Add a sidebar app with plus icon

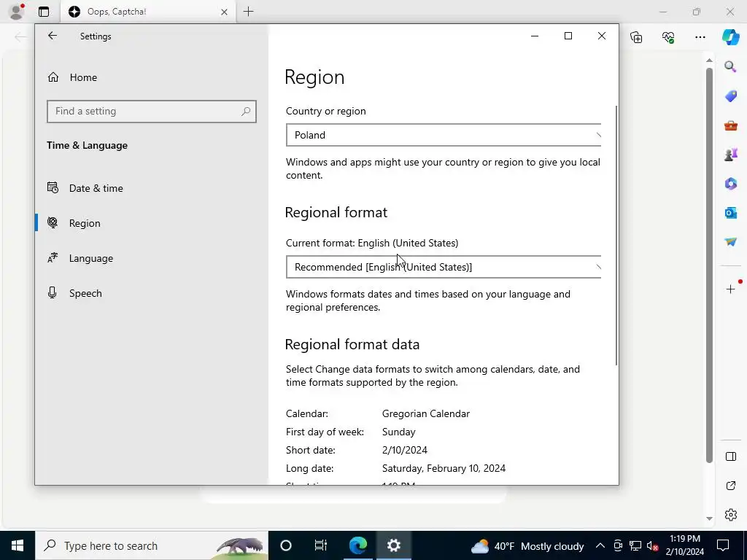pos(730,289)
